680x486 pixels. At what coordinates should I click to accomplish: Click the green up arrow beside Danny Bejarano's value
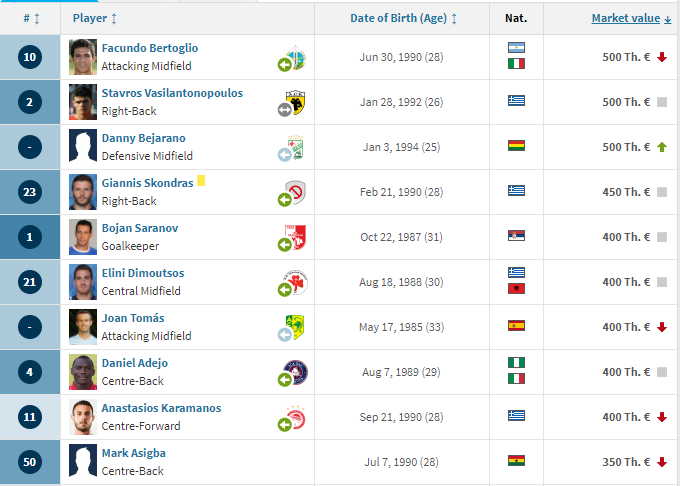tap(662, 147)
